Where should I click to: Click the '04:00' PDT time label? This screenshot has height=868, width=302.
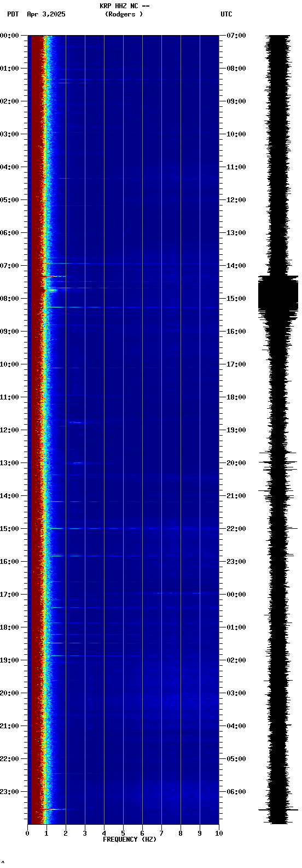[9, 167]
